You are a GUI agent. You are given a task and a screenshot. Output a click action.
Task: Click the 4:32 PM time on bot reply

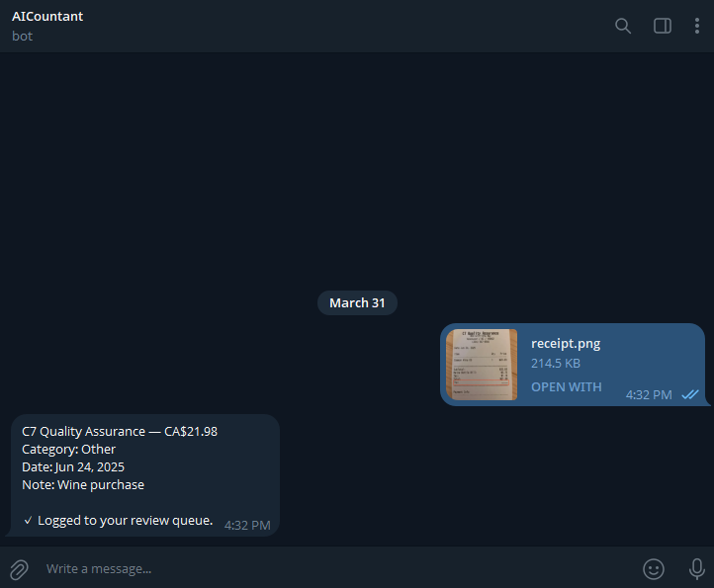[247, 525]
